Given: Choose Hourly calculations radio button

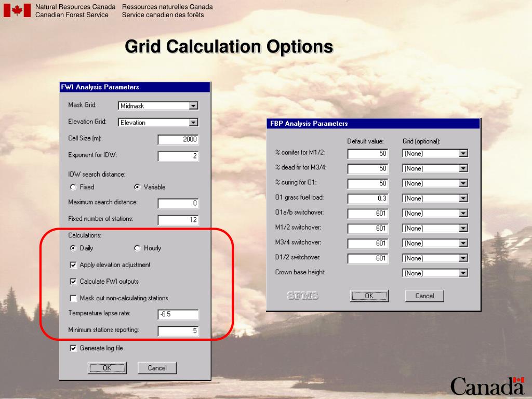Looking at the screenshot, I should [x=137, y=248].
